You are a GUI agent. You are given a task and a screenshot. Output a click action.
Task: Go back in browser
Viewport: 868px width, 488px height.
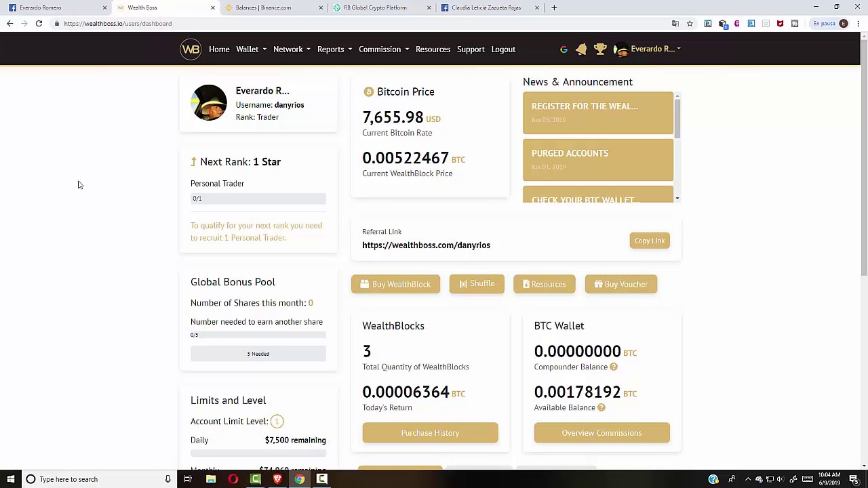click(9, 24)
